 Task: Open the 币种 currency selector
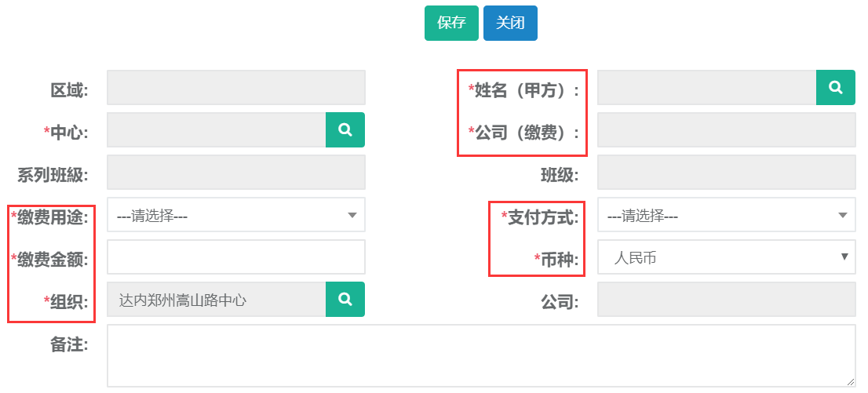point(726,257)
